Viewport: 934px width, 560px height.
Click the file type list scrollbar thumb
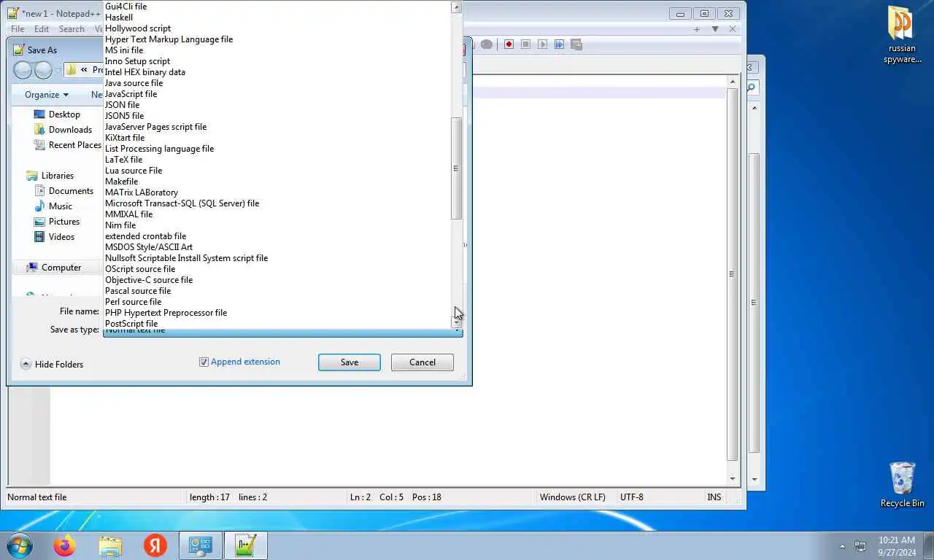(x=457, y=168)
